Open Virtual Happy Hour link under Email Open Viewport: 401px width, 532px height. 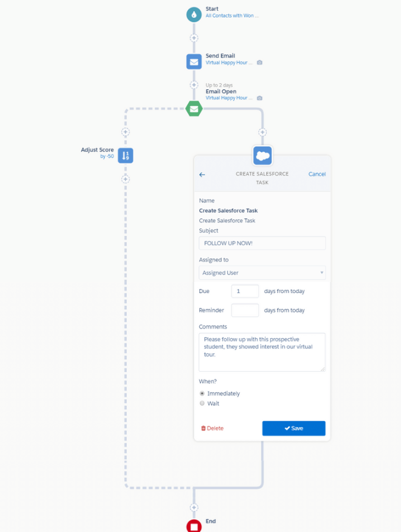tap(229, 98)
